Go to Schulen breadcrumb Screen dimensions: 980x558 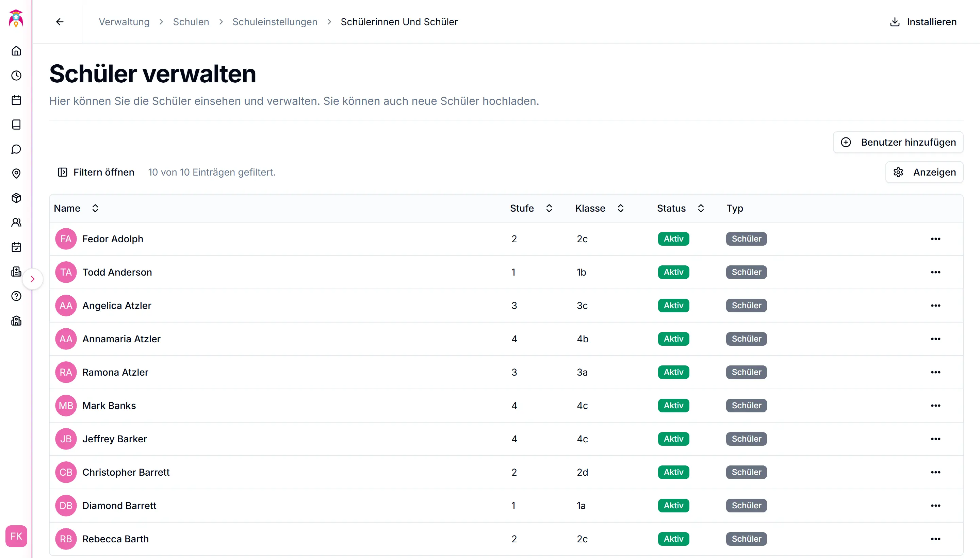191,22
